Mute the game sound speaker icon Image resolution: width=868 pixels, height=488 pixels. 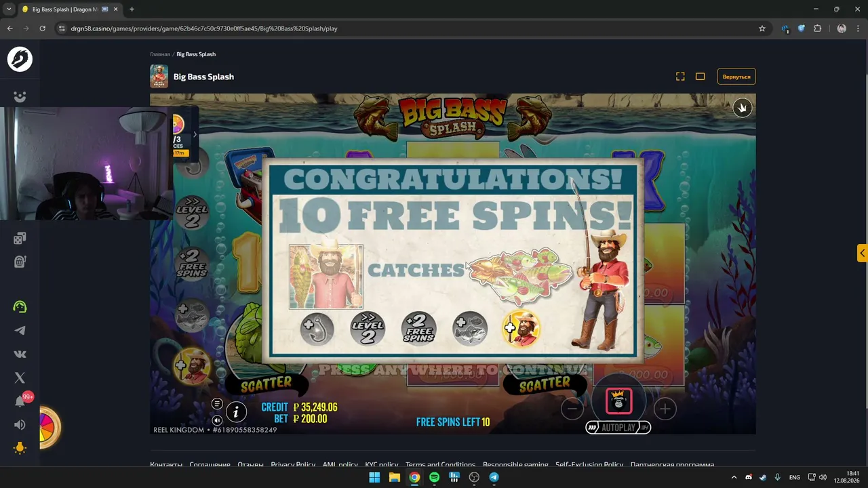tap(217, 420)
